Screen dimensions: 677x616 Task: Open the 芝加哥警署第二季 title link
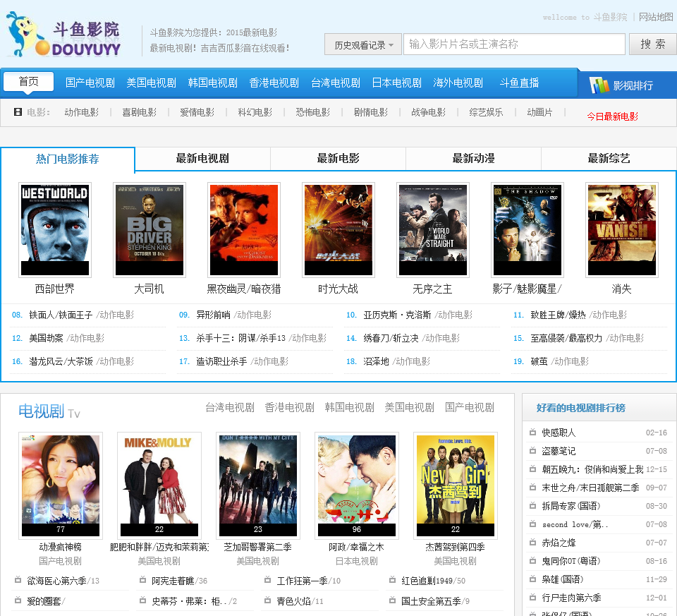click(x=258, y=547)
